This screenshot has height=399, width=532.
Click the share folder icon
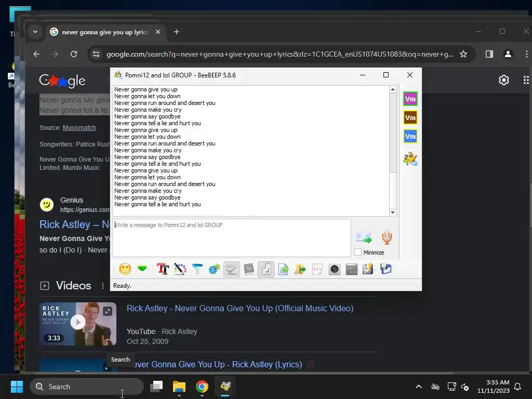tap(300, 269)
